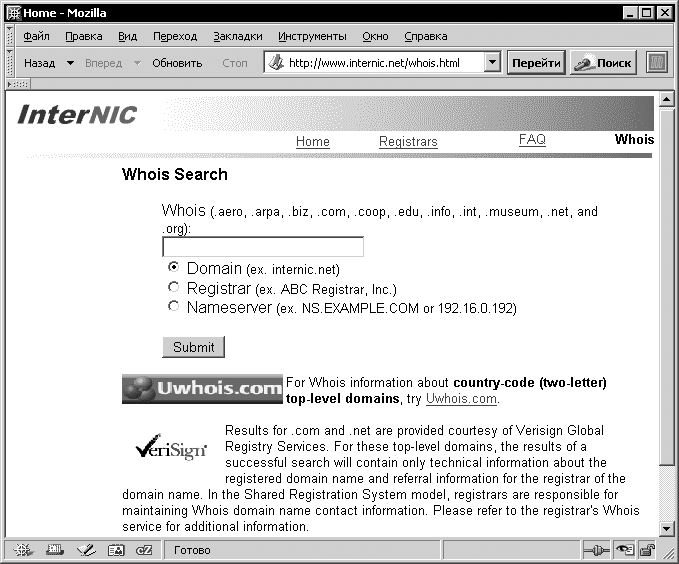This screenshot has height=564, width=679.
Task: Click into the Whois search text field
Action: click(263, 247)
